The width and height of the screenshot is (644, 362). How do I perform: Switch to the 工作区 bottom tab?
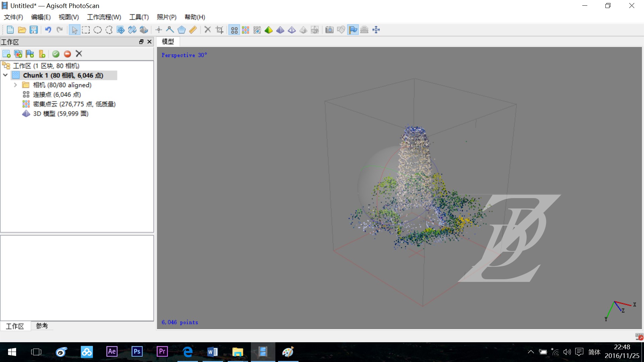15,326
